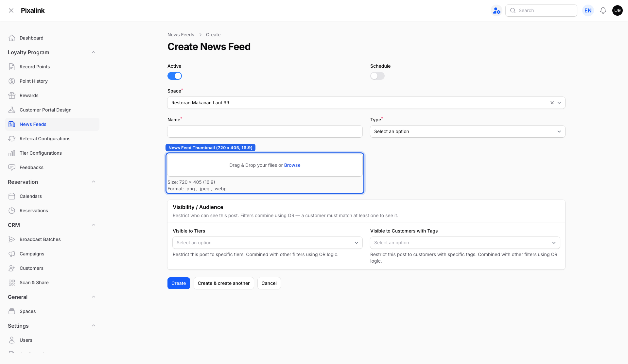Click the Users person icon
Screen dimensions: 628x364
(12, 340)
